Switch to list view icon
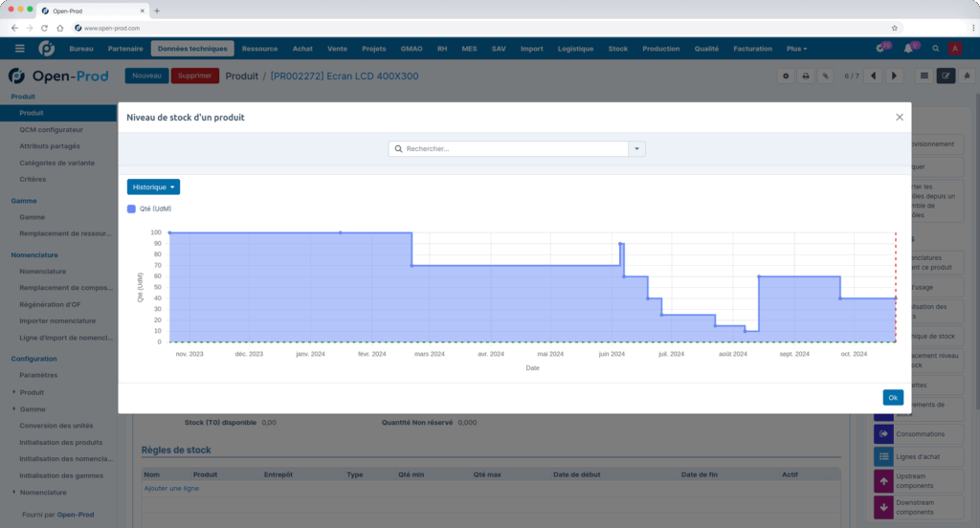 (924, 77)
